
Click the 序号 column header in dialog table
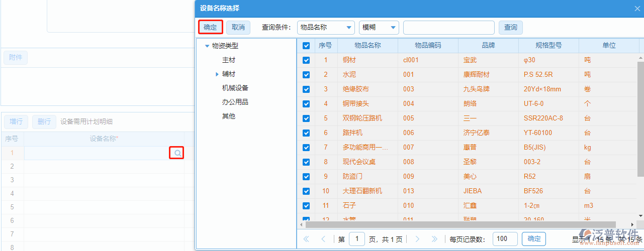pyautogui.click(x=325, y=46)
